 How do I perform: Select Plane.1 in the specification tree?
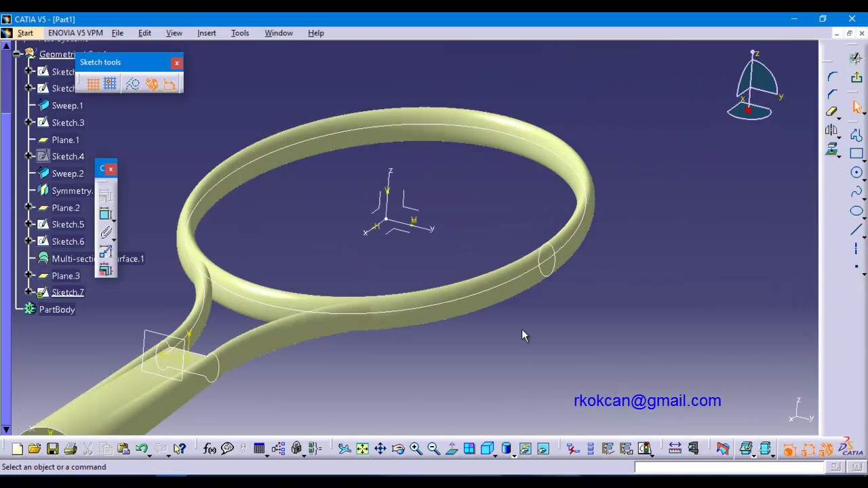tap(66, 140)
